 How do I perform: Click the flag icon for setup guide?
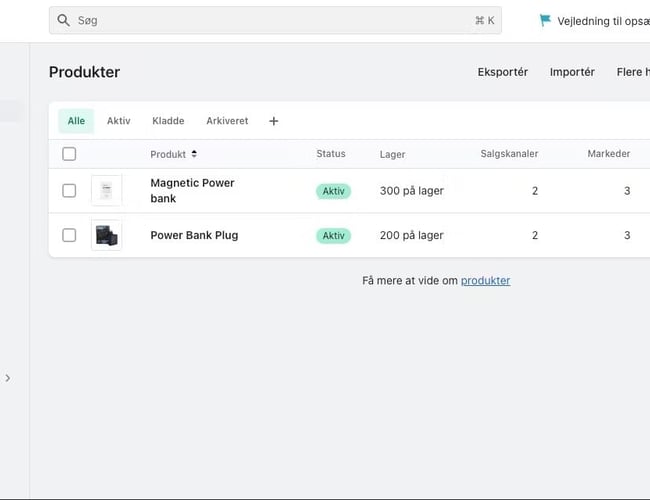pos(545,20)
